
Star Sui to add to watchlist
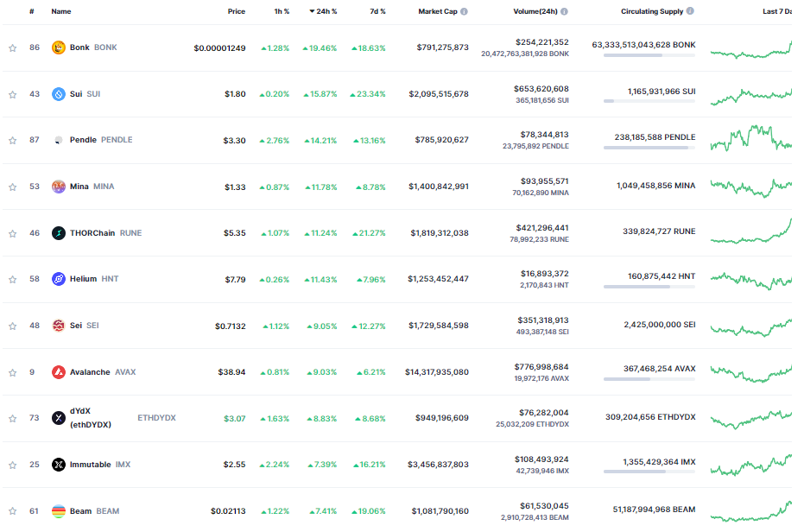coord(13,94)
